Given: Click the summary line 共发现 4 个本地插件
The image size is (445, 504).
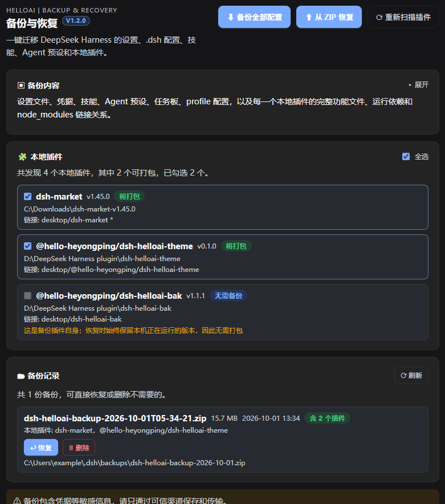Looking at the screenshot, I should (x=114, y=173).
